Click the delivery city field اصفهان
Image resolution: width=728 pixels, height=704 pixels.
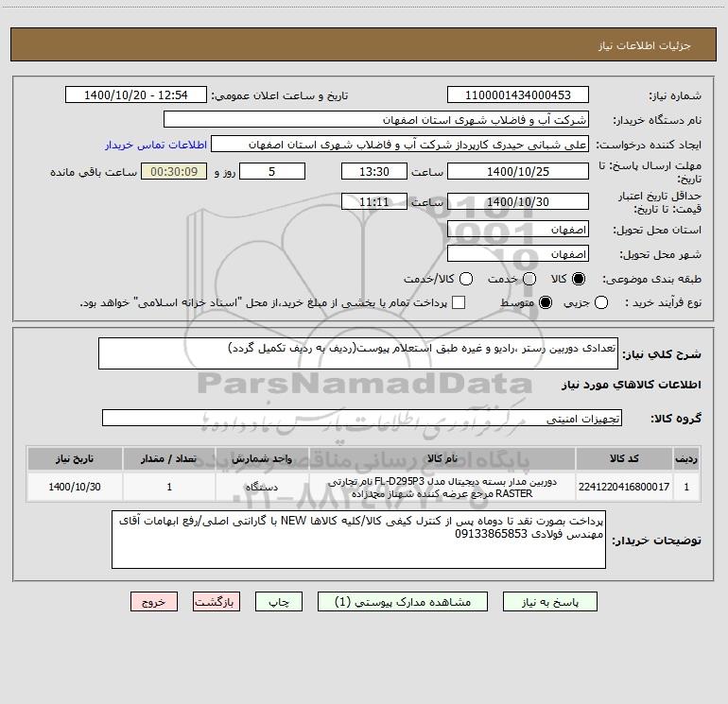click(518, 254)
